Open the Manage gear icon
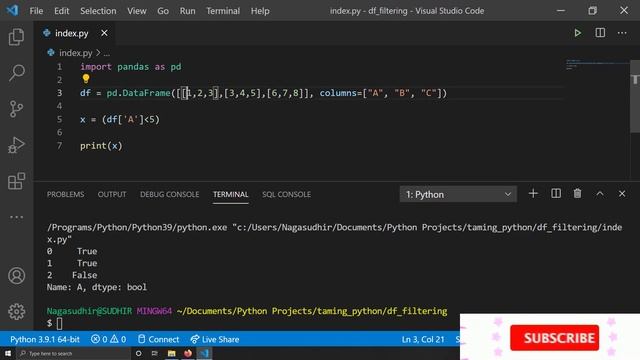The height and width of the screenshot is (360, 640). pos(16,311)
